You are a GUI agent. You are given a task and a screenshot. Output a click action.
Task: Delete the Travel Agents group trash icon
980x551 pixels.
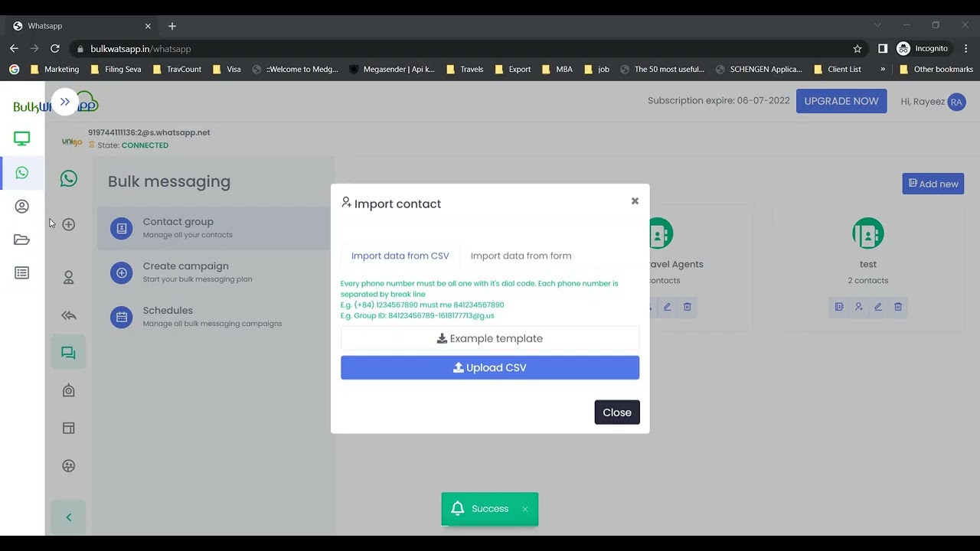click(x=688, y=307)
